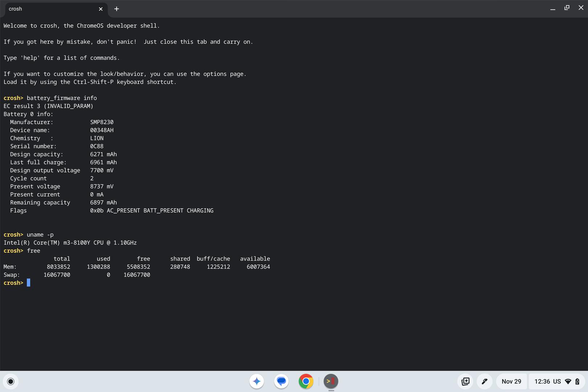Click the Wi-Fi status icon
Screen dimensions: 588x392
tap(568, 381)
